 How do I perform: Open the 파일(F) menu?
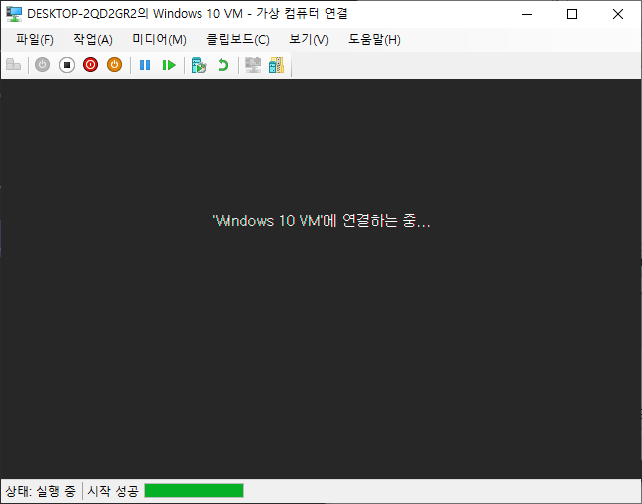[35, 40]
